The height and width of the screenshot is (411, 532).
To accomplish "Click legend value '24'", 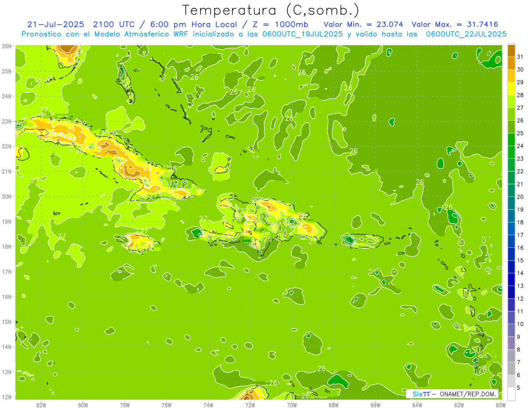I will (x=520, y=146).
